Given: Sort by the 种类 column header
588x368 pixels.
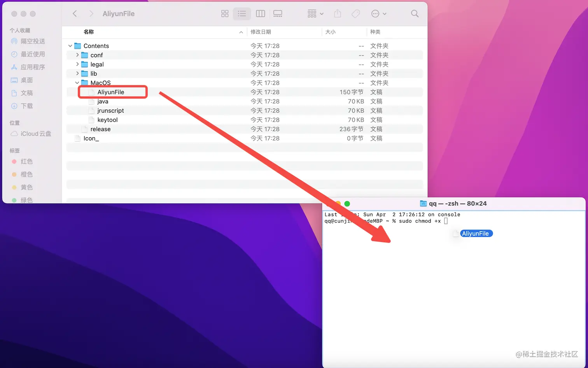Looking at the screenshot, I should pos(375,32).
